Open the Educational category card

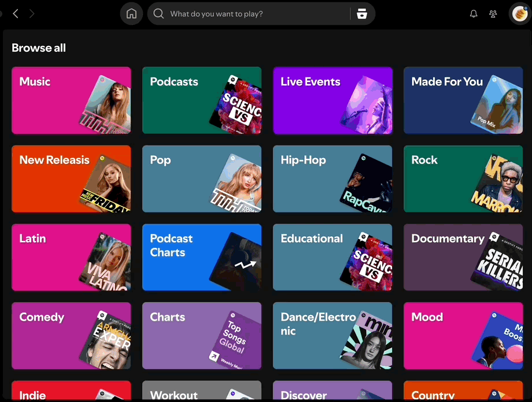pyautogui.click(x=332, y=257)
